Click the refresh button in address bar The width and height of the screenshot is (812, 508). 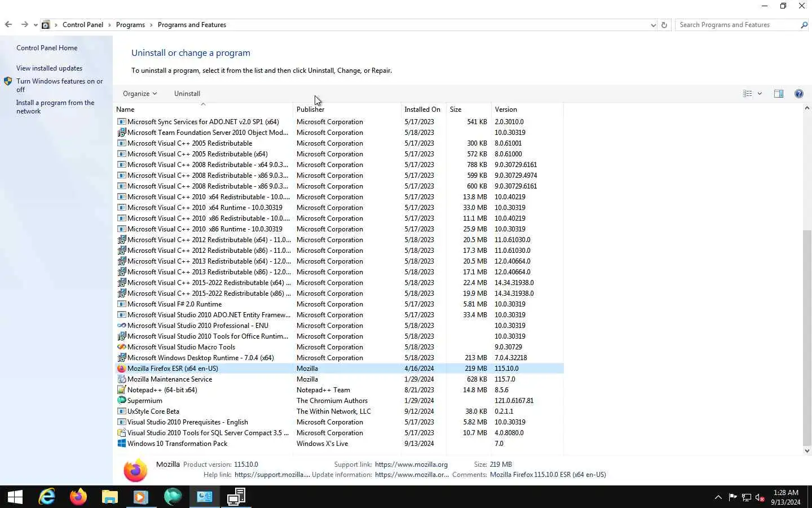point(664,25)
